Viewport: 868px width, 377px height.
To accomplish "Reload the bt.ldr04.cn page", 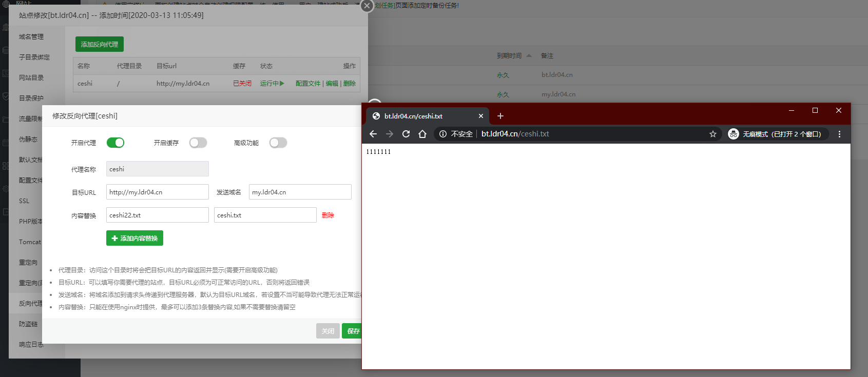I will click(x=406, y=134).
